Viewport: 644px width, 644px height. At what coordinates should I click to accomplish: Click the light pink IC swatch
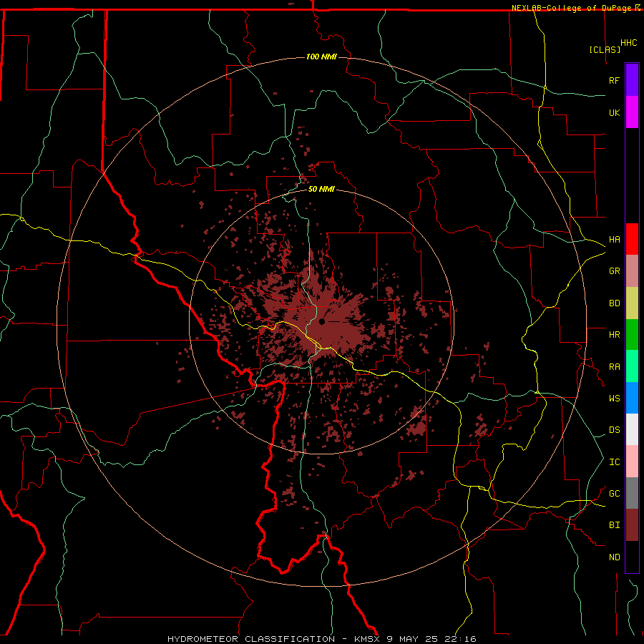point(632,462)
